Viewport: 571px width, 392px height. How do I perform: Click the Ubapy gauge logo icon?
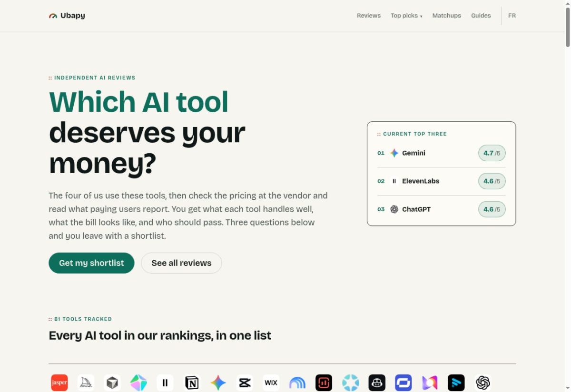(53, 16)
